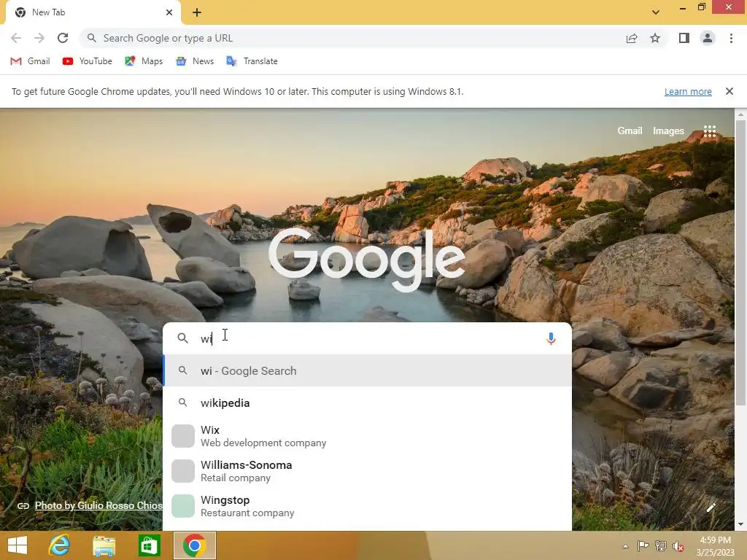
Task: Open a new tab with plus button
Action: [197, 12]
